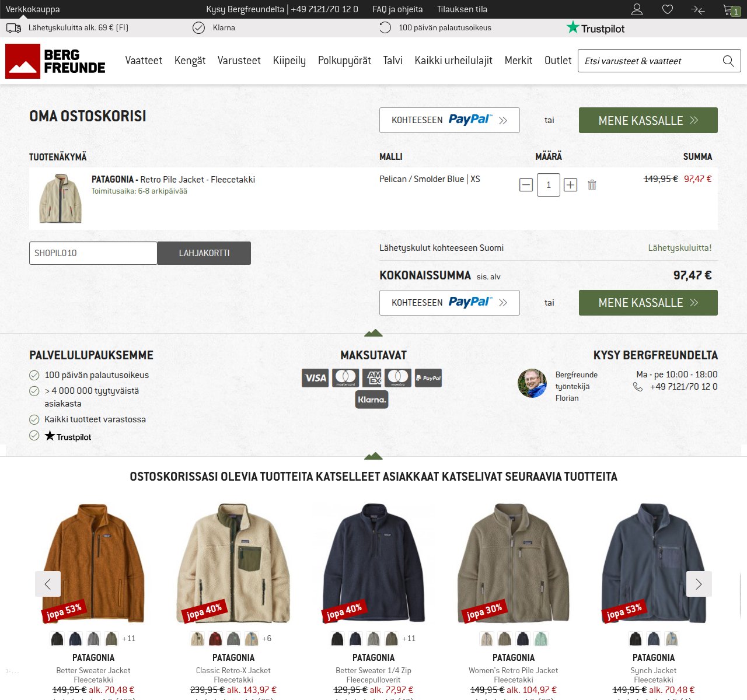Open Trustpilot logo in Palvelulupauksemme list
The image size is (747, 700).
pos(68,436)
